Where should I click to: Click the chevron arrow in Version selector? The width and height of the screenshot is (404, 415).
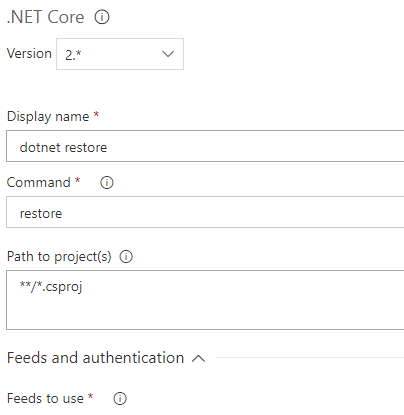tap(168, 54)
